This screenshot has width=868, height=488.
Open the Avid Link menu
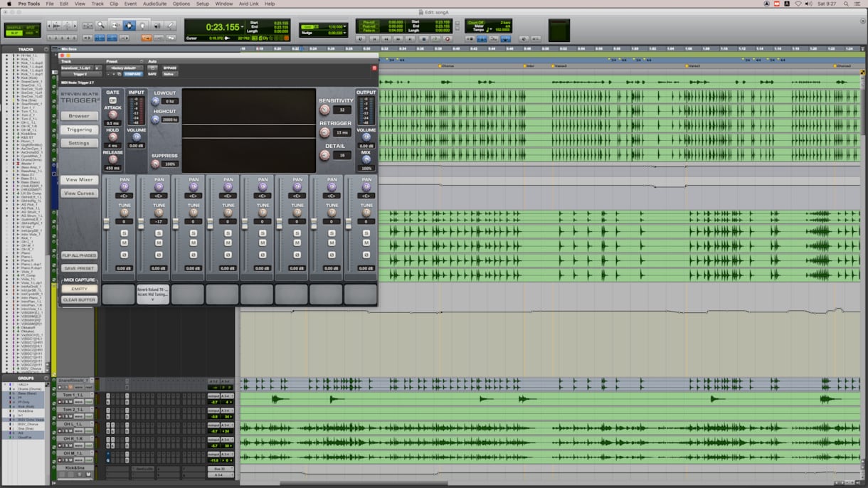click(249, 4)
